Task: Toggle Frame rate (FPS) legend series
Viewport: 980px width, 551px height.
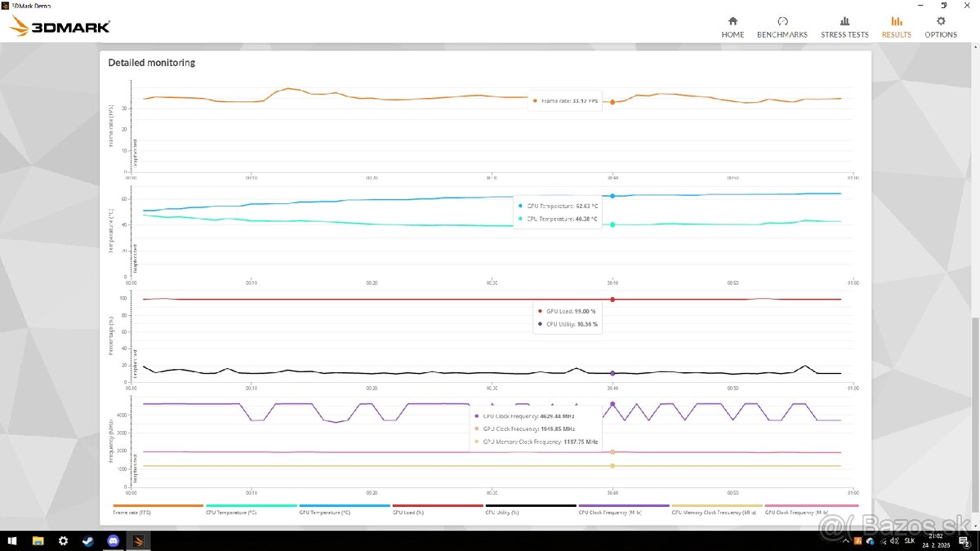Action: click(158, 512)
